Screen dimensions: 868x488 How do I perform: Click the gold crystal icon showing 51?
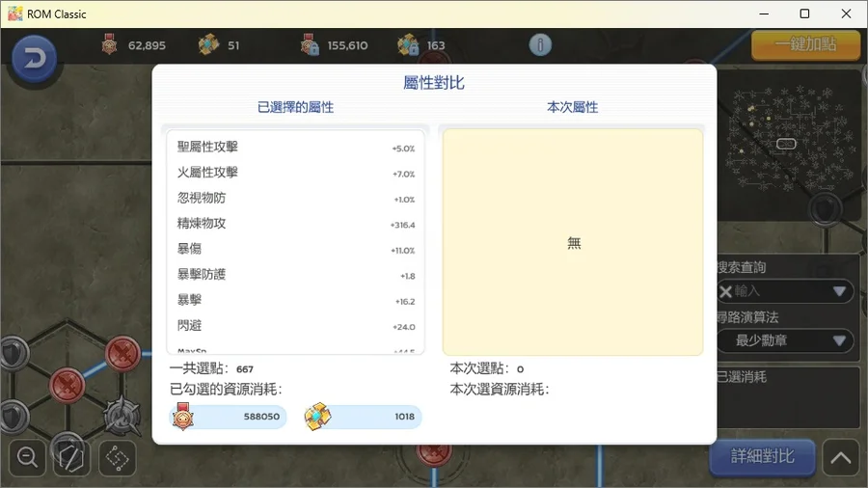(209, 45)
